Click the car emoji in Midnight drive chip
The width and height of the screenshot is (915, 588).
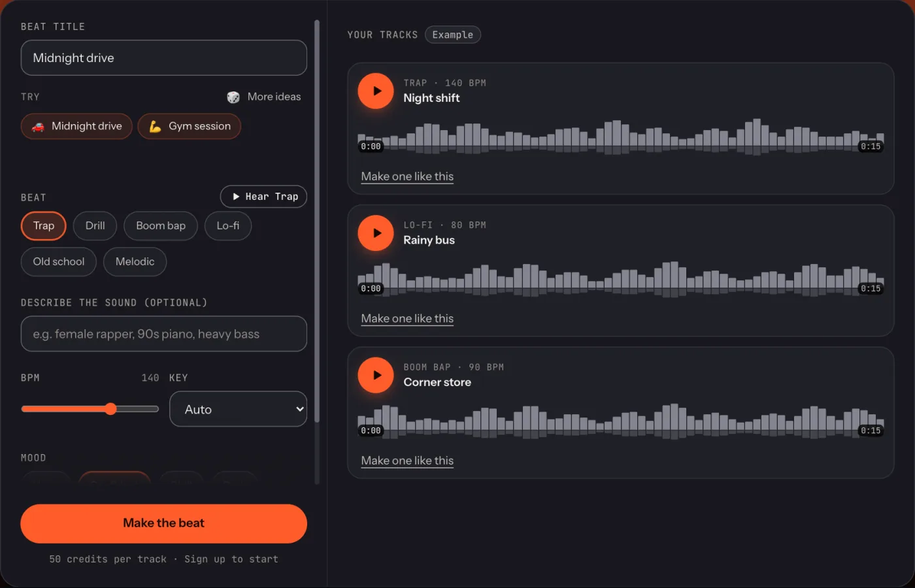[39, 126]
